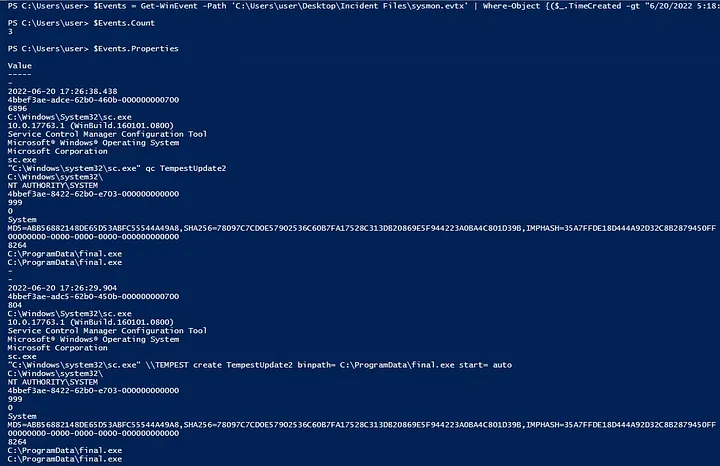Click the count output value 3
Image resolution: width=720 pixels, height=466 pixels.
click(x=9, y=31)
